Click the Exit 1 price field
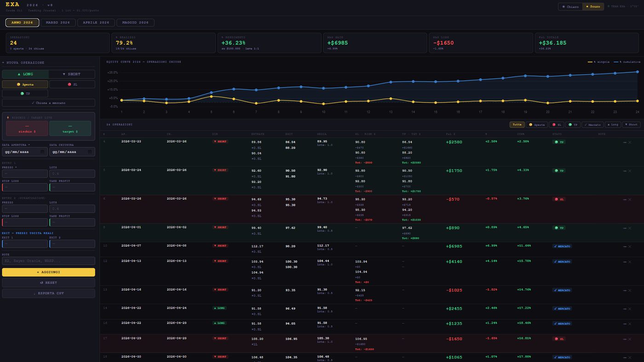The height and width of the screenshot is (362, 644). pos(25,244)
